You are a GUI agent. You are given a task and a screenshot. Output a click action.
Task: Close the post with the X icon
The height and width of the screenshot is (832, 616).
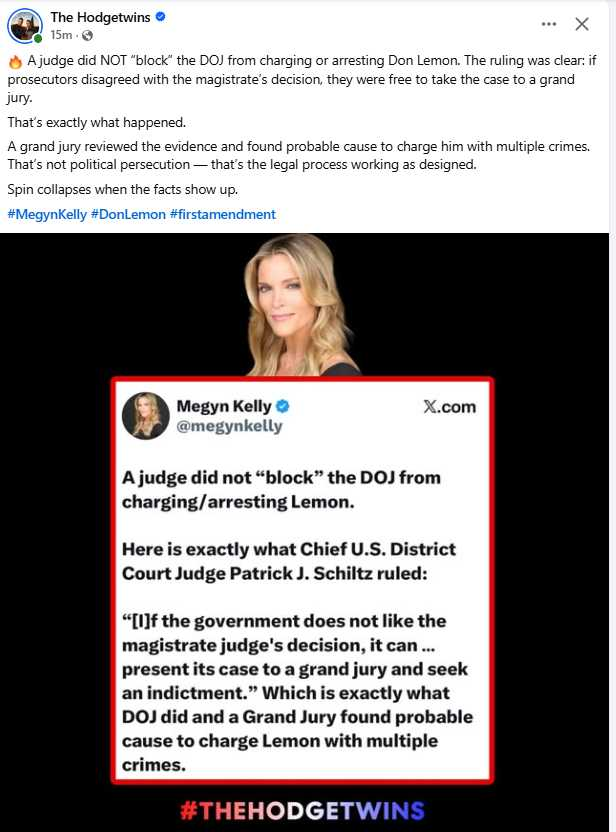pos(582,24)
